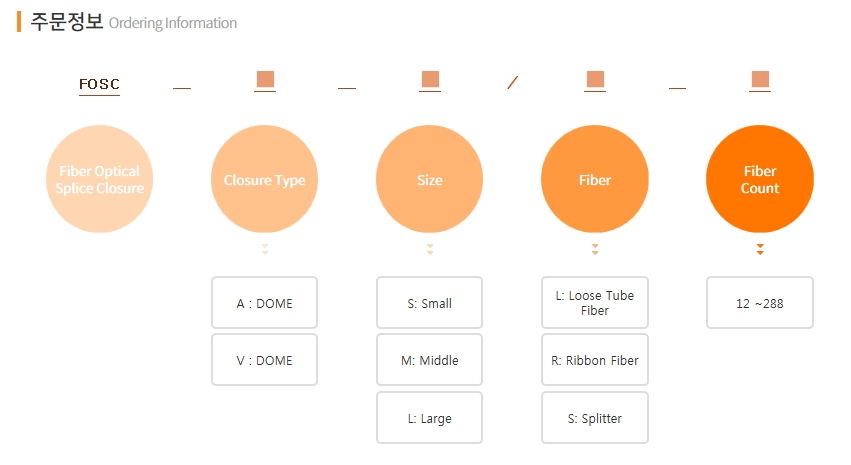Image resolution: width=851 pixels, height=465 pixels.
Task: Click the FOSC code label
Action: point(99,84)
